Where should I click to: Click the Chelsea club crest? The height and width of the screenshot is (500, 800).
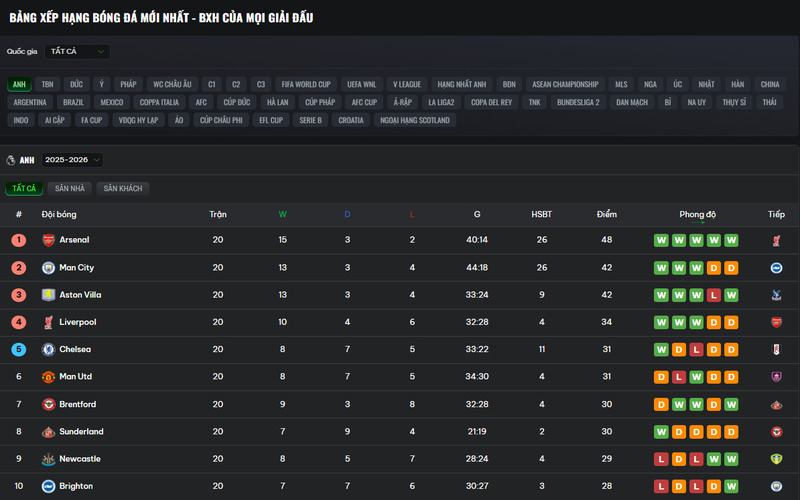[48, 350]
